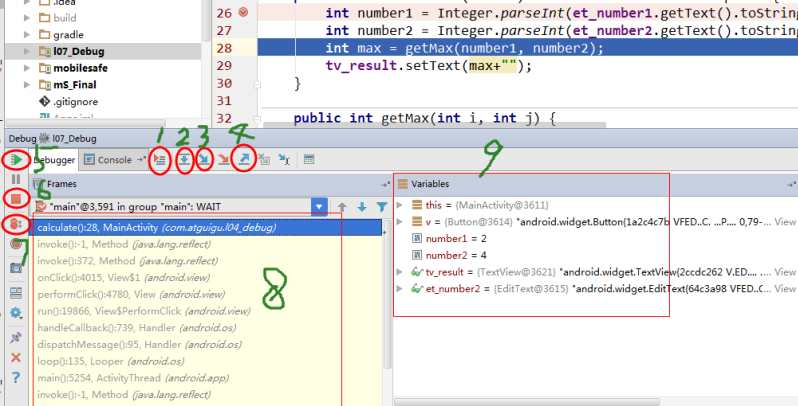Expand the mobilesafe module
The height and width of the screenshot is (406, 798).
tap(27, 68)
